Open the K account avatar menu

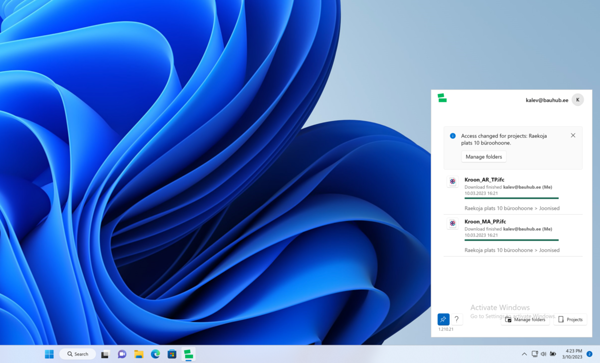(577, 100)
